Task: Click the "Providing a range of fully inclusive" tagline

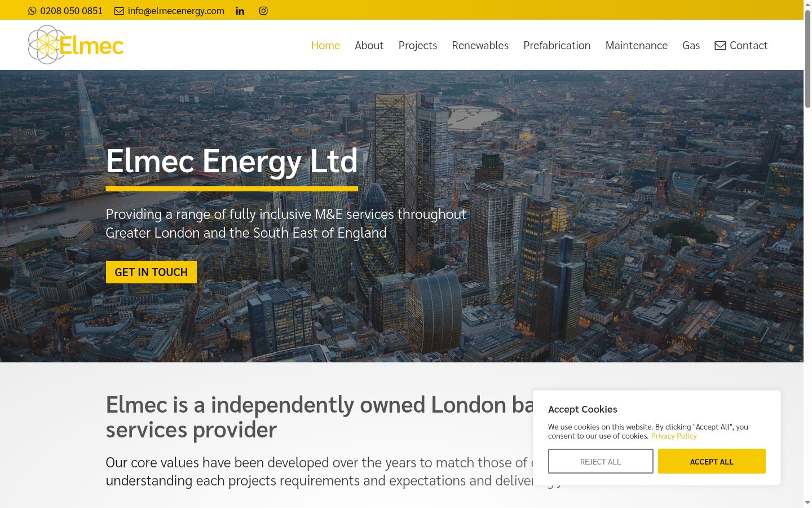Action: tap(286, 224)
